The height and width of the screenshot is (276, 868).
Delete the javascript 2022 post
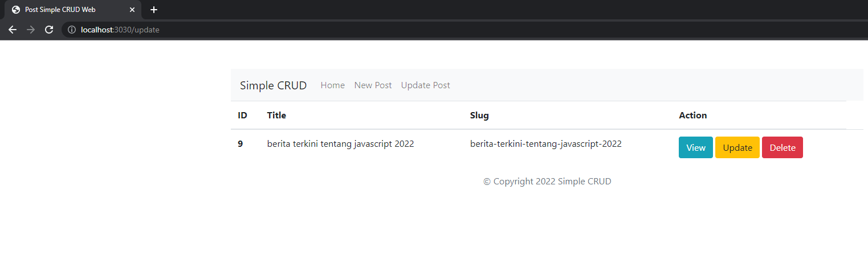pyautogui.click(x=783, y=147)
